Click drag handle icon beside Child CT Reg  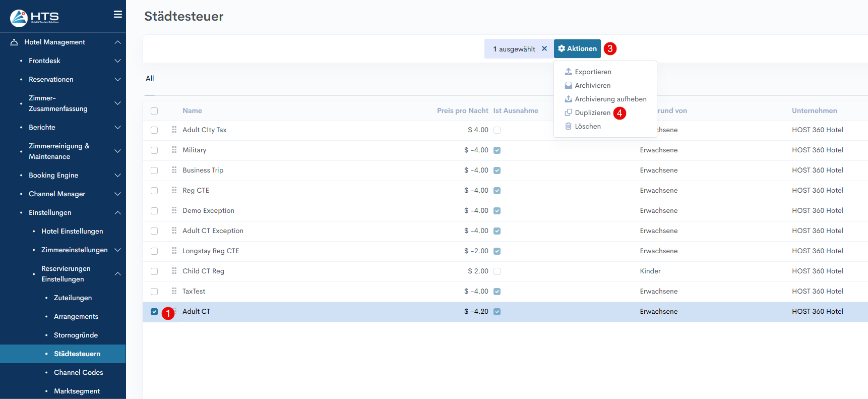pos(174,271)
